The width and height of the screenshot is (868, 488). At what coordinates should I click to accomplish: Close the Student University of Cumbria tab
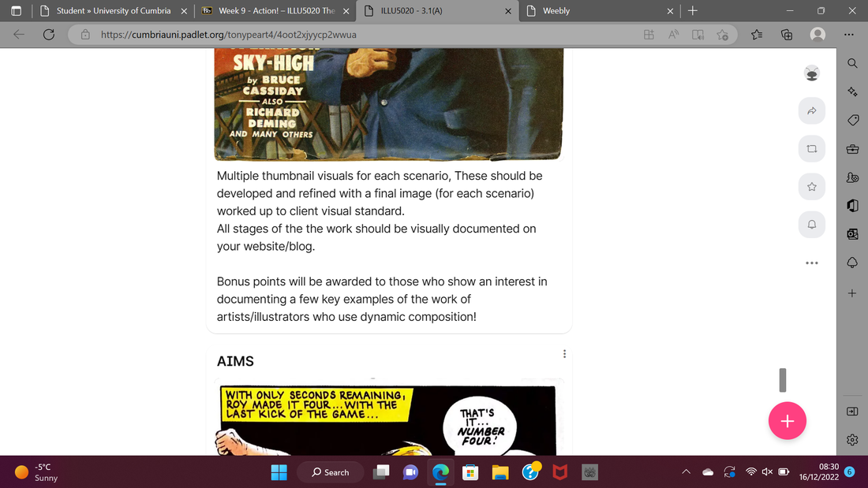184,11
